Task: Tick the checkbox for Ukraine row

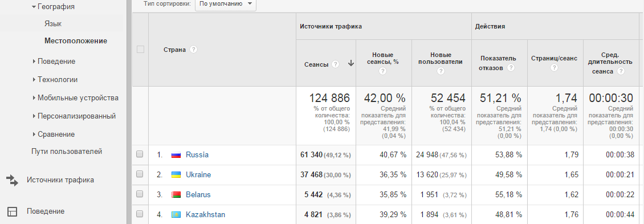Action: [x=140, y=174]
